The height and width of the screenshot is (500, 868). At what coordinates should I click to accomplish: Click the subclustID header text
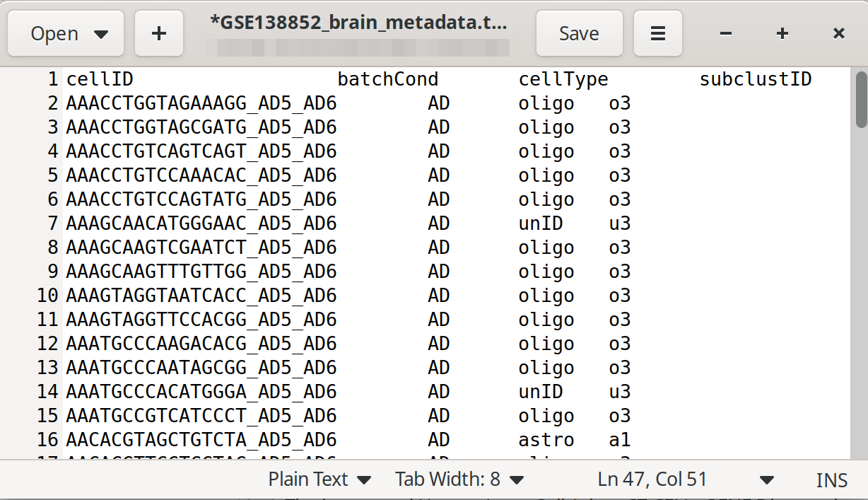click(x=756, y=79)
